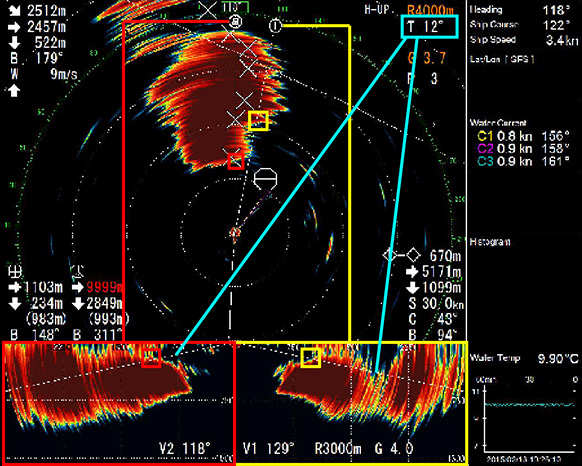Select the circled marker at red line top
Viewport: 582px width, 466px height.
tap(235, 22)
